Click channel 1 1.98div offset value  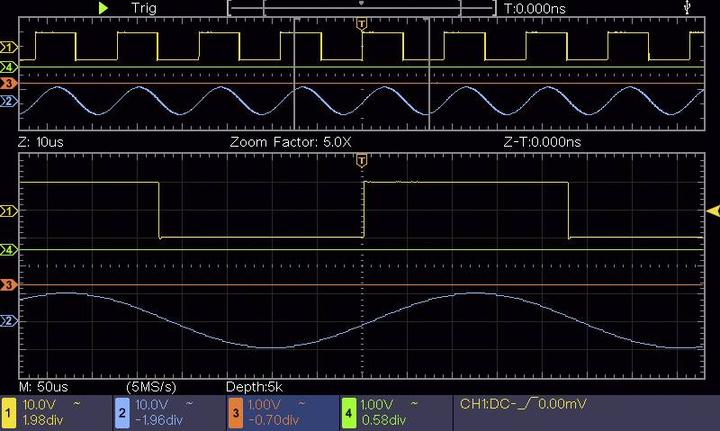[x=43, y=420]
